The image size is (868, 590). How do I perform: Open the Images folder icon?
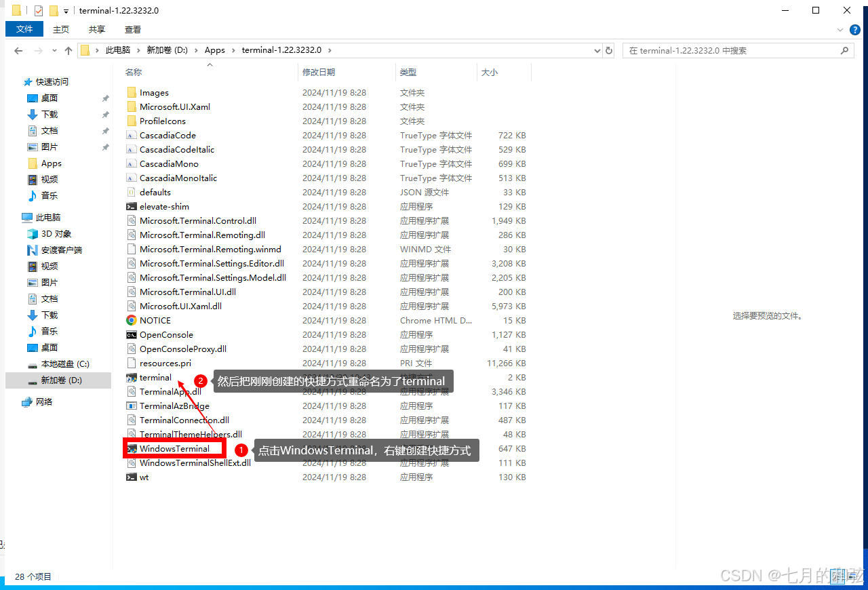(x=132, y=93)
